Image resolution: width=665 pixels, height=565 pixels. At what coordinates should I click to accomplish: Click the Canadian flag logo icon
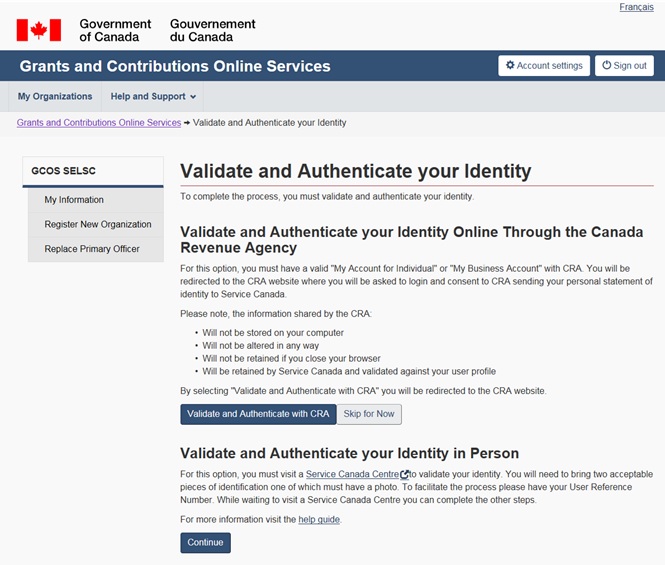(38, 30)
